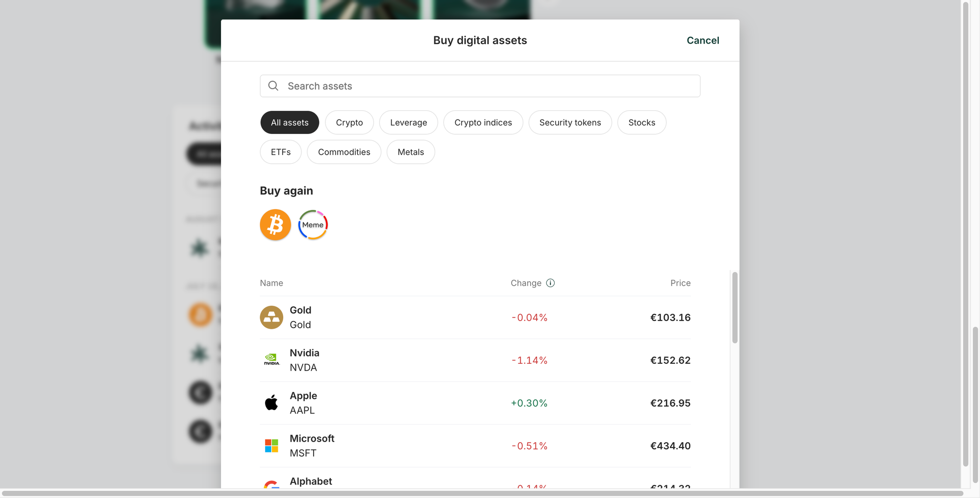The image size is (980, 498).
Task: Select the Stocks filter chip
Action: click(x=641, y=123)
